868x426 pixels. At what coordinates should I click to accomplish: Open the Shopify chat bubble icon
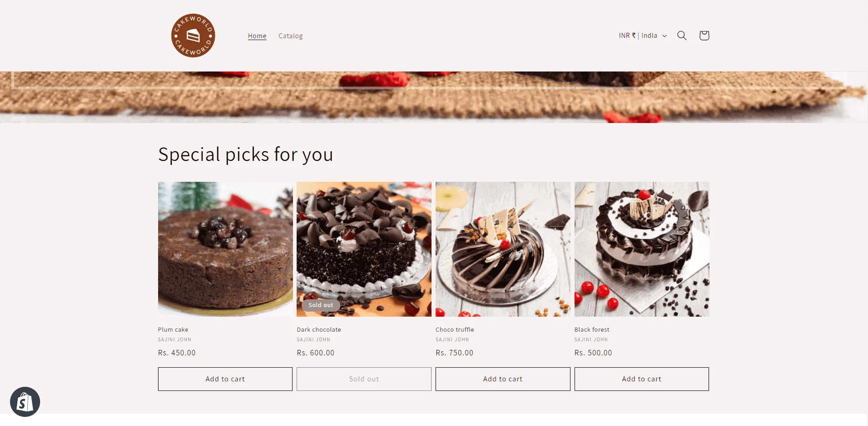(x=25, y=402)
